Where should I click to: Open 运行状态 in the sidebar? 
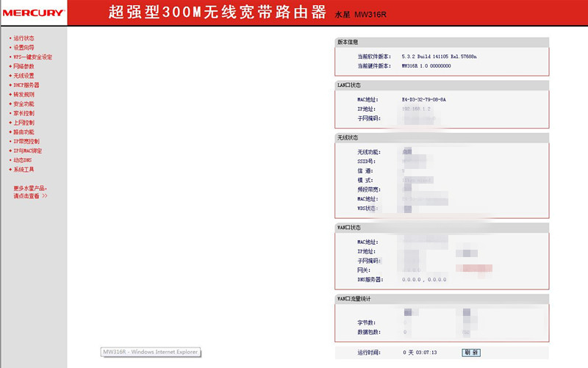click(24, 38)
